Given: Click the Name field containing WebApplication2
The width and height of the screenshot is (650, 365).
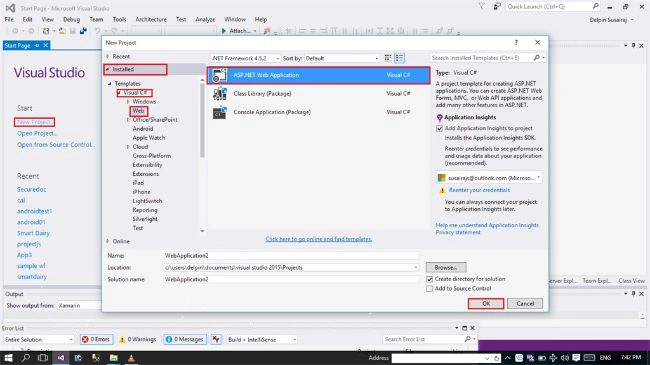Looking at the screenshot, I should 291,256.
